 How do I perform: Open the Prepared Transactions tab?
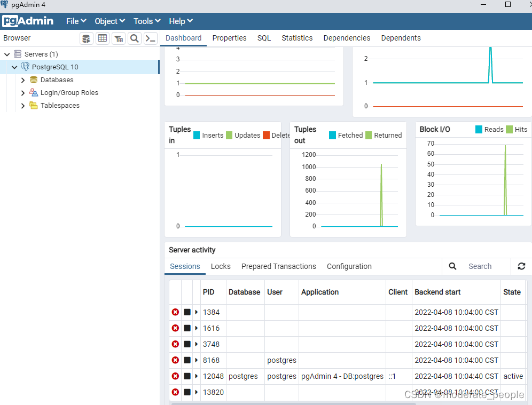[x=279, y=266]
